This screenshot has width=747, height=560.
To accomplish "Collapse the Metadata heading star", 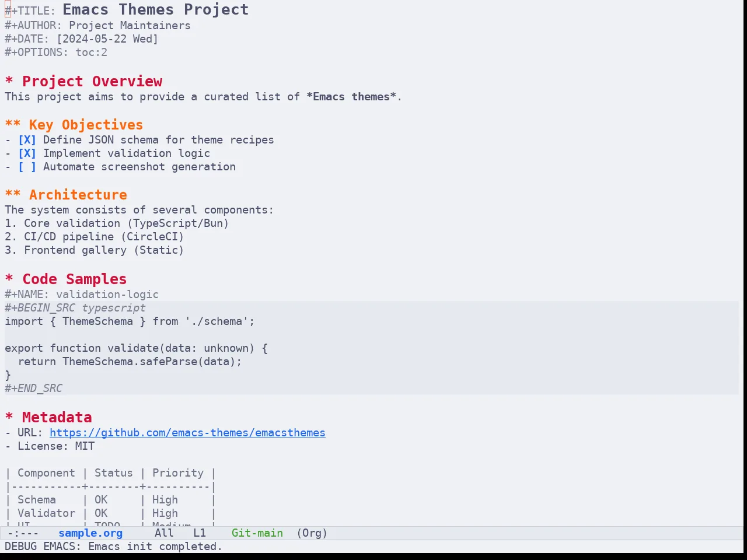I will coord(9,417).
